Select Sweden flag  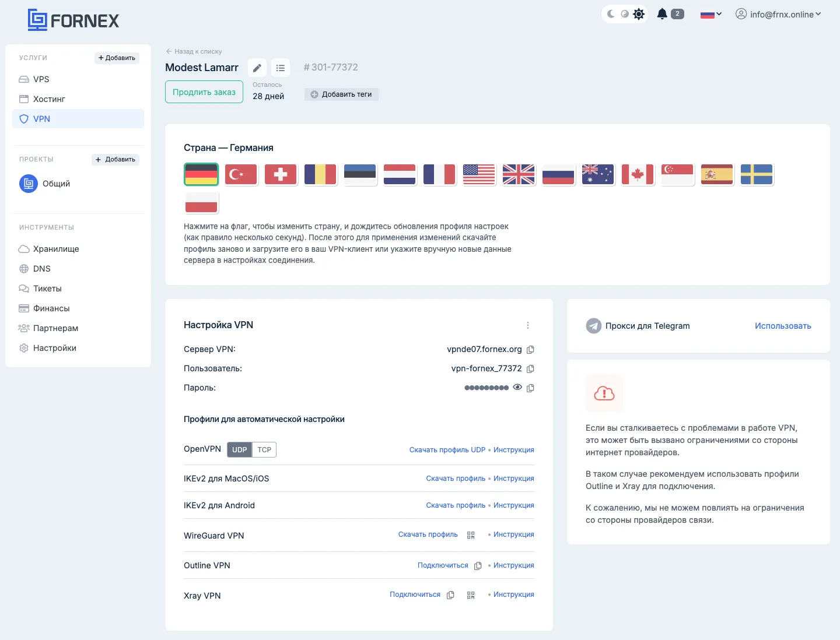pyautogui.click(x=757, y=174)
